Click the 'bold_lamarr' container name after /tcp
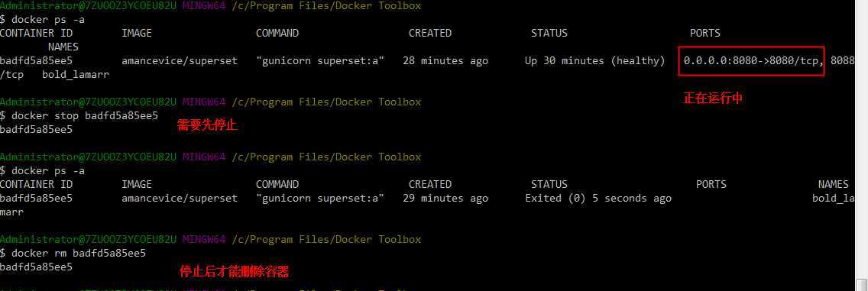 tap(76, 75)
